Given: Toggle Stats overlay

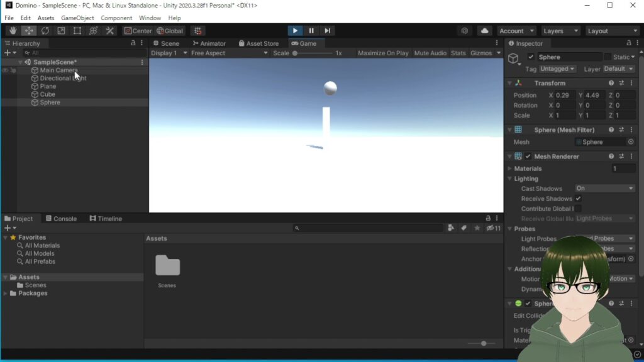Looking at the screenshot, I should tap(458, 53).
